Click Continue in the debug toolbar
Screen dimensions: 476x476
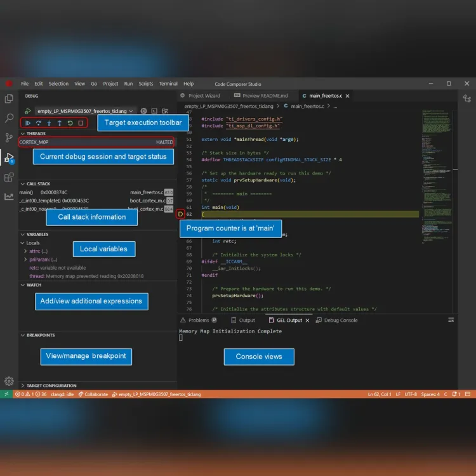pos(28,123)
